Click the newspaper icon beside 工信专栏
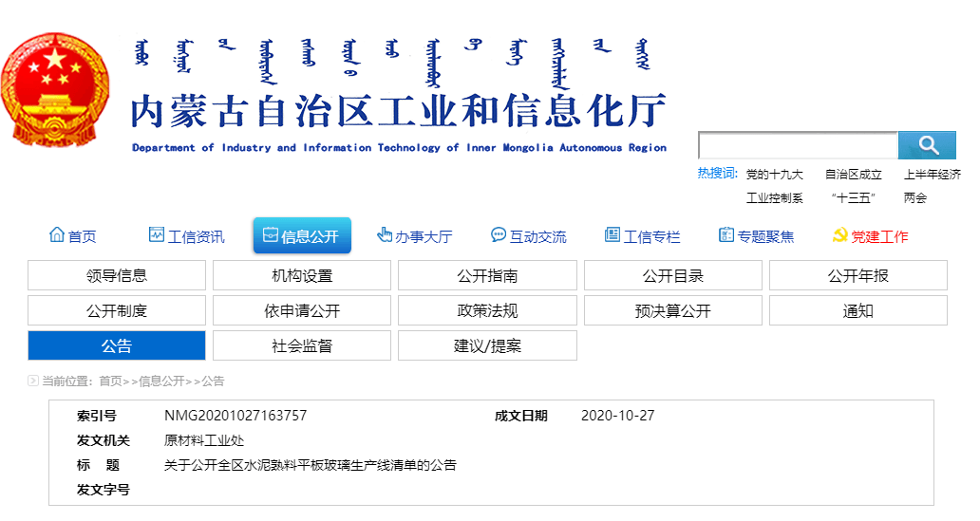The image size is (980, 521). click(x=612, y=235)
